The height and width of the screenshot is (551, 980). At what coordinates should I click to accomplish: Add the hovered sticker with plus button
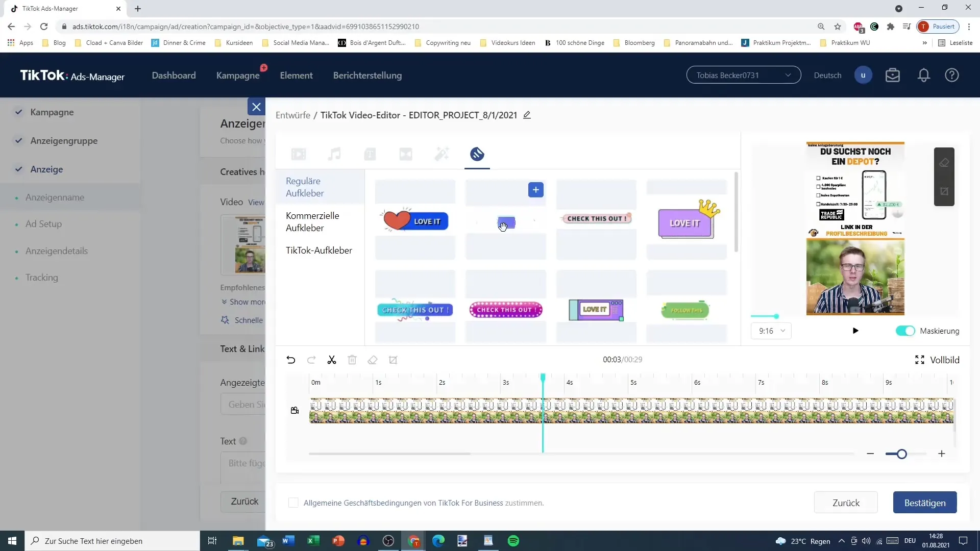pyautogui.click(x=535, y=190)
